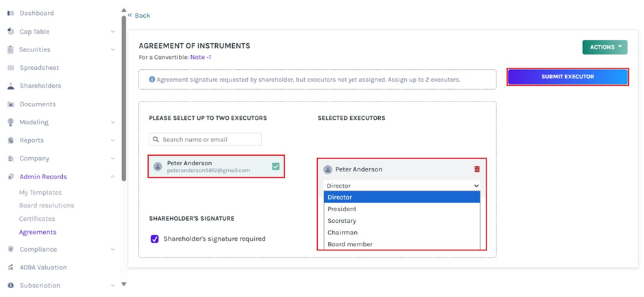Click the Shareholders person icon
Image resolution: width=644 pixels, height=297 pixels.
(x=11, y=86)
